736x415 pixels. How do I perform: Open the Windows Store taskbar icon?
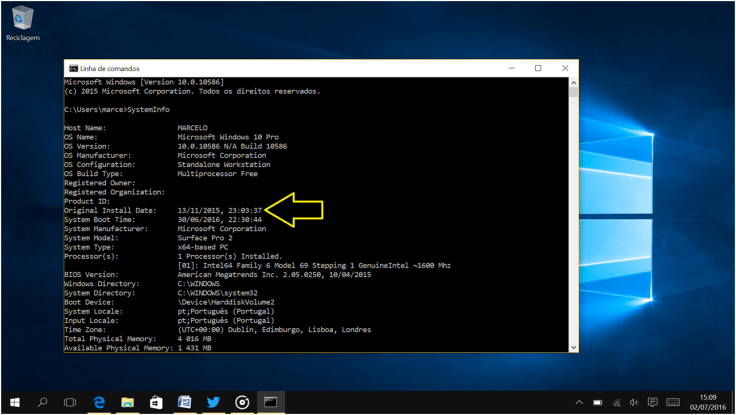pyautogui.click(x=156, y=402)
